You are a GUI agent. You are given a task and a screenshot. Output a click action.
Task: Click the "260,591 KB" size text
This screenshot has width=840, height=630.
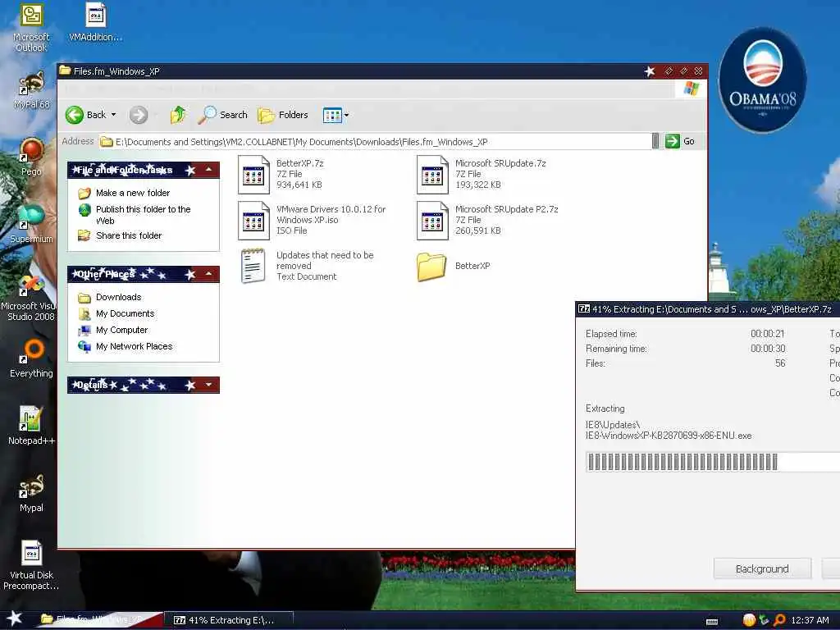(x=478, y=231)
